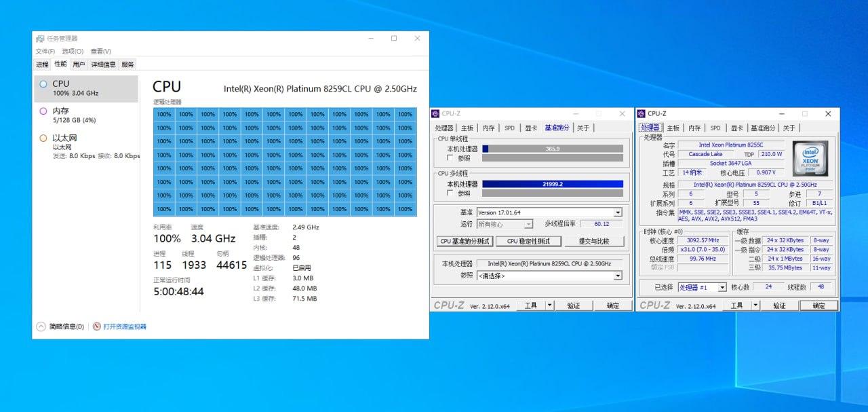Click 验证 in the processor CPU-Z window
This screenshot has height=412, width=868.
click(779, 305)
